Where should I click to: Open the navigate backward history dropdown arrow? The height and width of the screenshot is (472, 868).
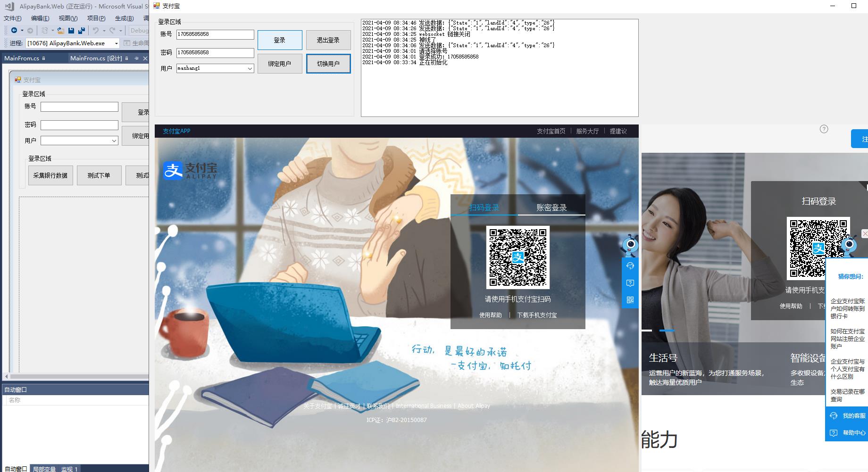pyautogui.click(x=22, y=31)
